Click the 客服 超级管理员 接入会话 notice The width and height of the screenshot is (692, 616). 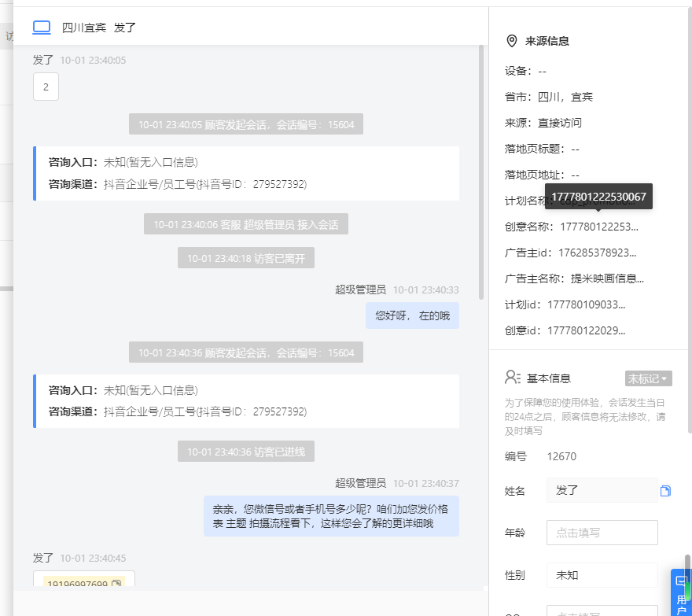pyautogui.click(x=246, y=224)
